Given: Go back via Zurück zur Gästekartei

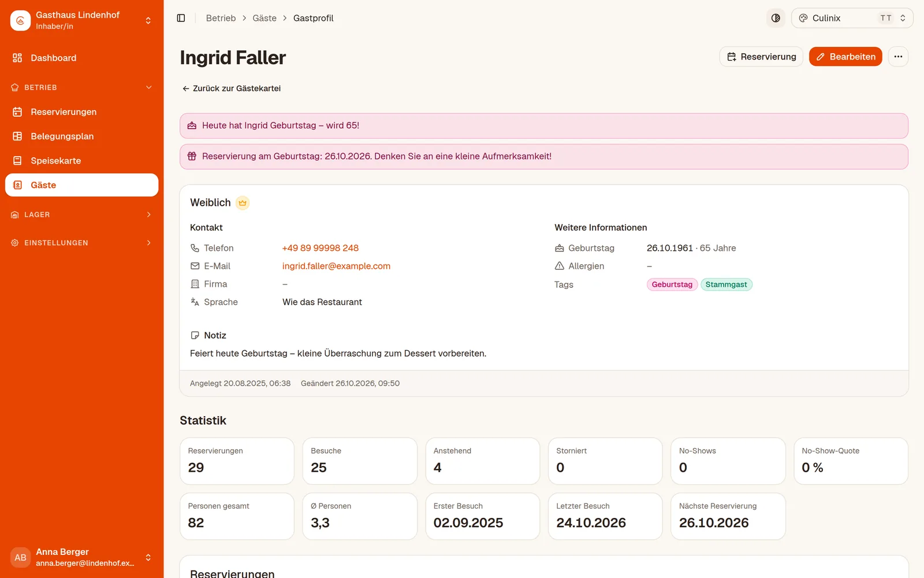Looking at the screenshot, I should tap(232, 88).
